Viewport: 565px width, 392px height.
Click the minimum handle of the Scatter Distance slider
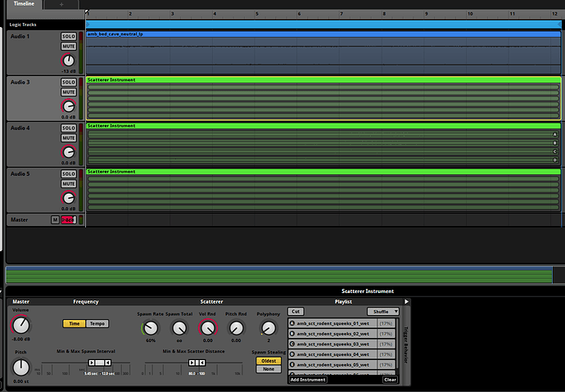point(192,363)
